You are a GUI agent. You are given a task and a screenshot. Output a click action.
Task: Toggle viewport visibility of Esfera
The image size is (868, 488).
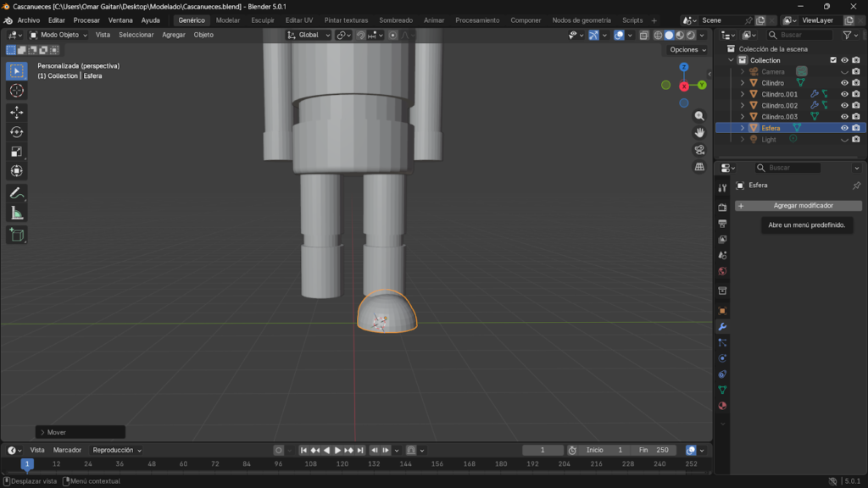(844, 128)
